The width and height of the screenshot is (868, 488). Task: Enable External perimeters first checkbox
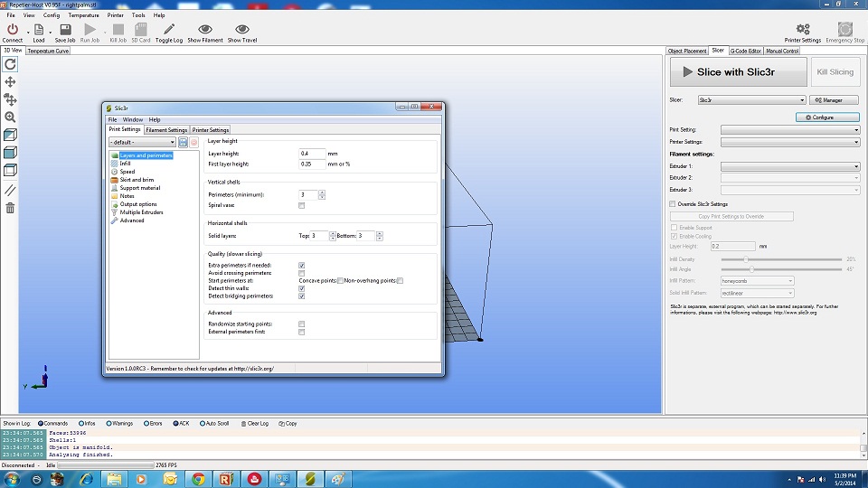(x=301, y=332)
